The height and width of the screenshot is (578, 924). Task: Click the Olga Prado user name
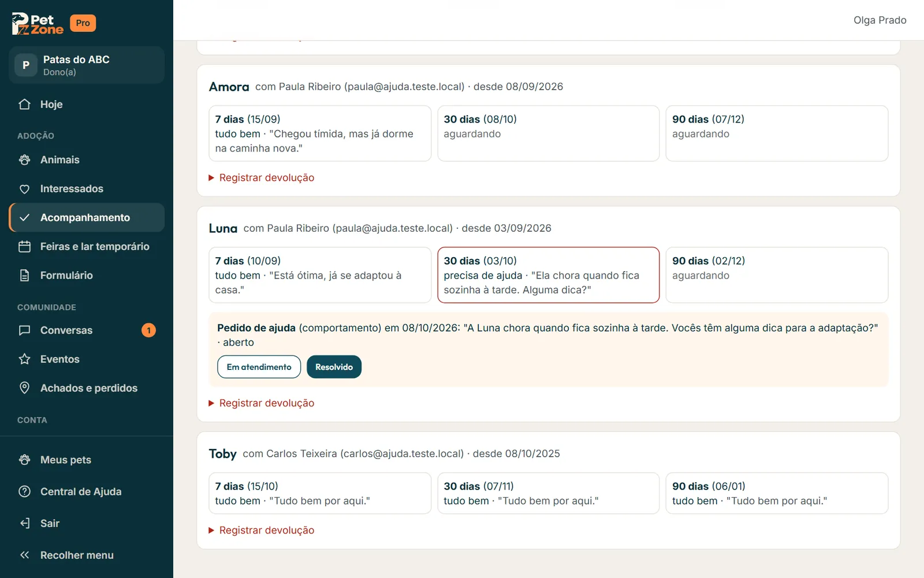880,20
